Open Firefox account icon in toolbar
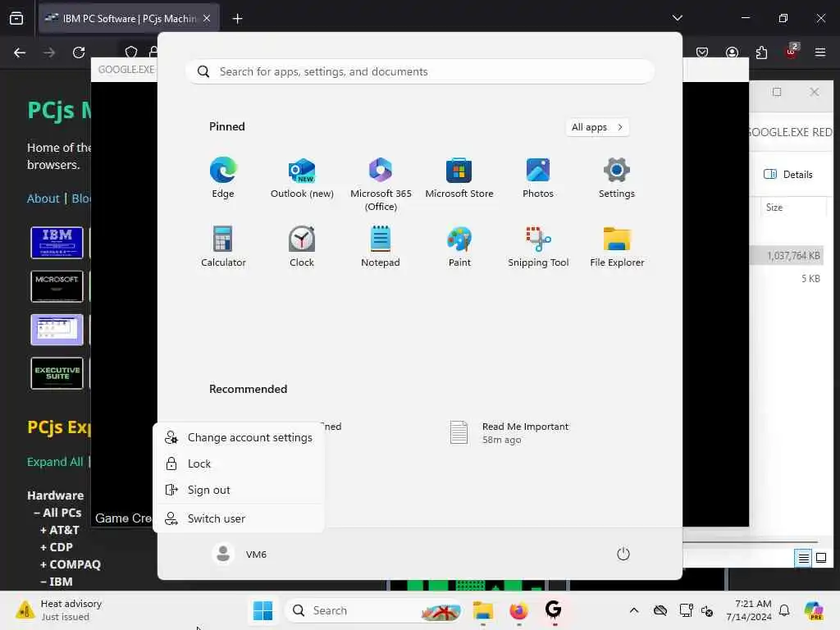 732,52
